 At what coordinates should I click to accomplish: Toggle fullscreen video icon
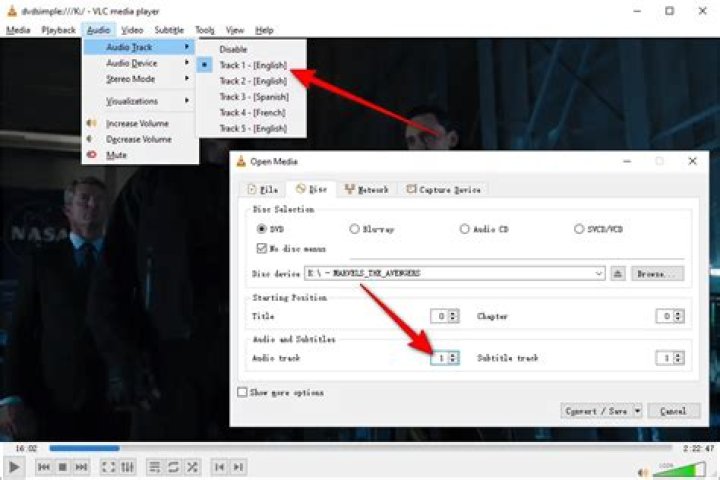point(109,467)
